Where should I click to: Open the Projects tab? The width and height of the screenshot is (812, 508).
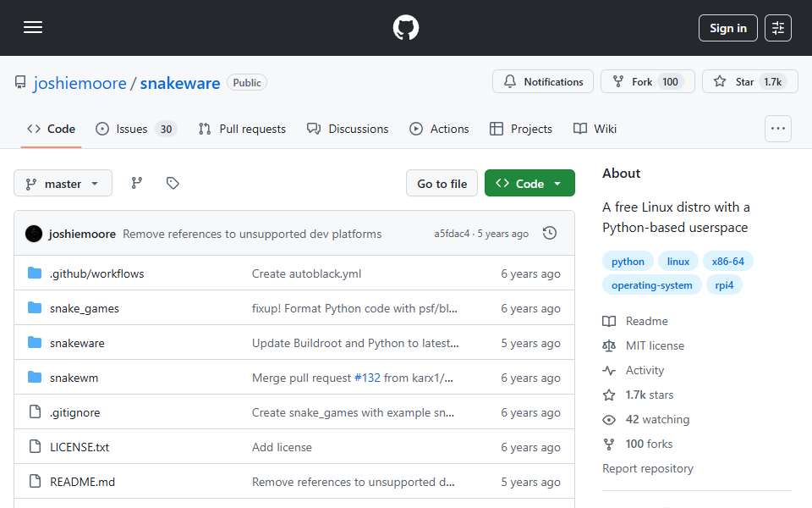(521, 129)
